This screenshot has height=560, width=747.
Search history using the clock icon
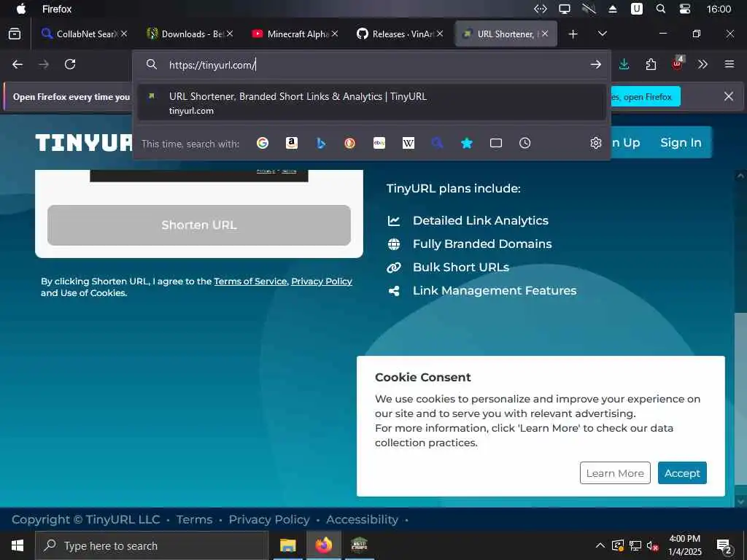pyautogui.click(x=525, y=143)
